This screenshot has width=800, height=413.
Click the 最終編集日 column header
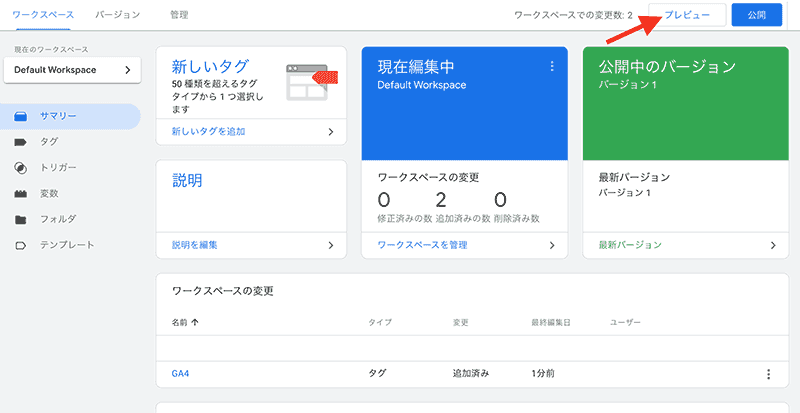[x=551, y=323]
